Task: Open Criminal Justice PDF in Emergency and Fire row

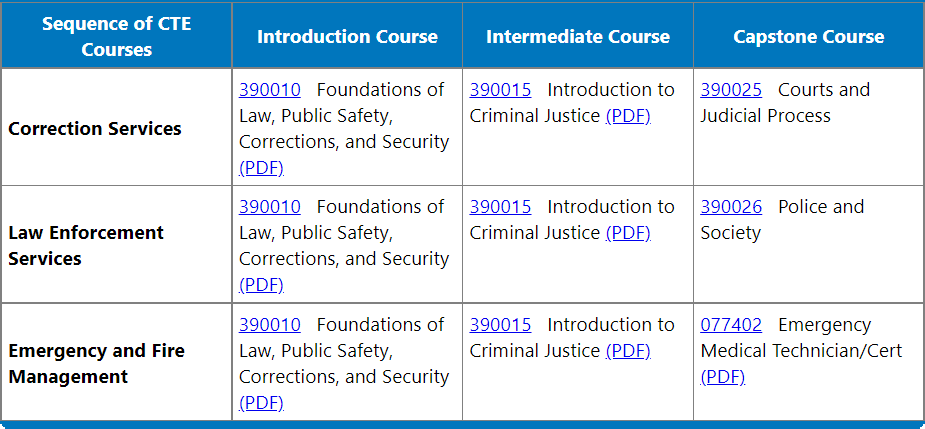Action: tap(628, 351)
